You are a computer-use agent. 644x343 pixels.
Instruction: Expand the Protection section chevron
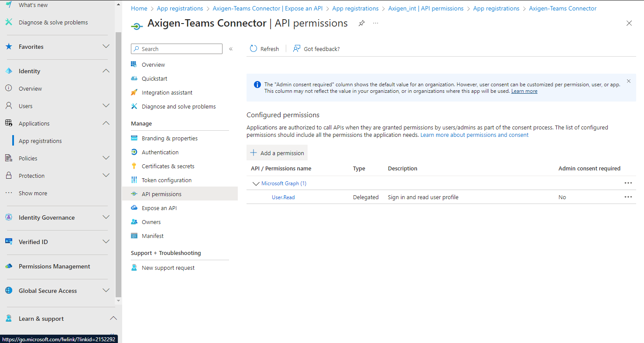tap(106, 176)
